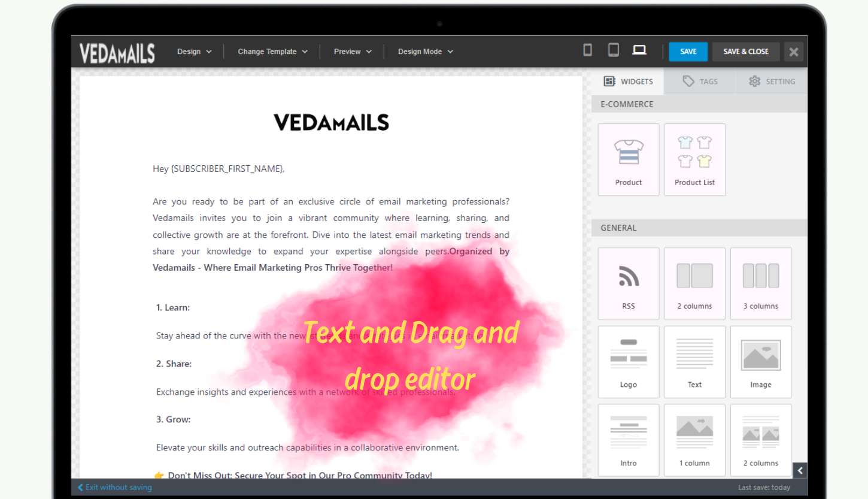Pick the 3 columns layout widget
This screenshot has height=499, width=868.
tap(761, 283)
